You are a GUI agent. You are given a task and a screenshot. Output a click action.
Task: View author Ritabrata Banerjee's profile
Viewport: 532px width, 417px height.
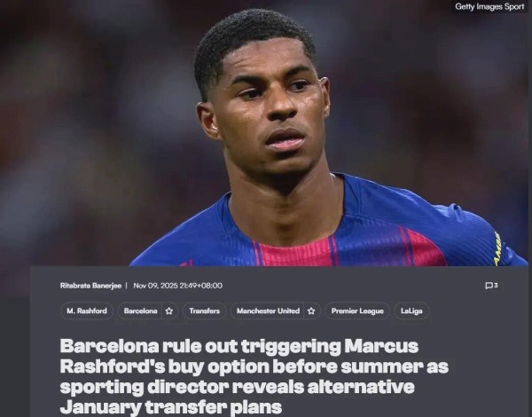[90, 286]
